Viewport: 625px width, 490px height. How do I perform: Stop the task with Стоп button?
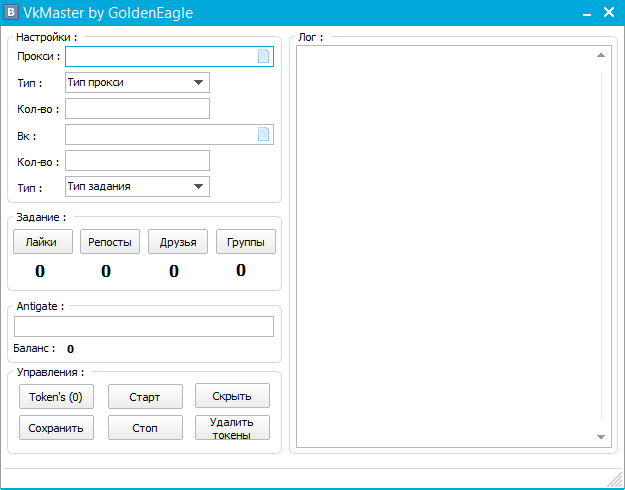tap(145, 428)
